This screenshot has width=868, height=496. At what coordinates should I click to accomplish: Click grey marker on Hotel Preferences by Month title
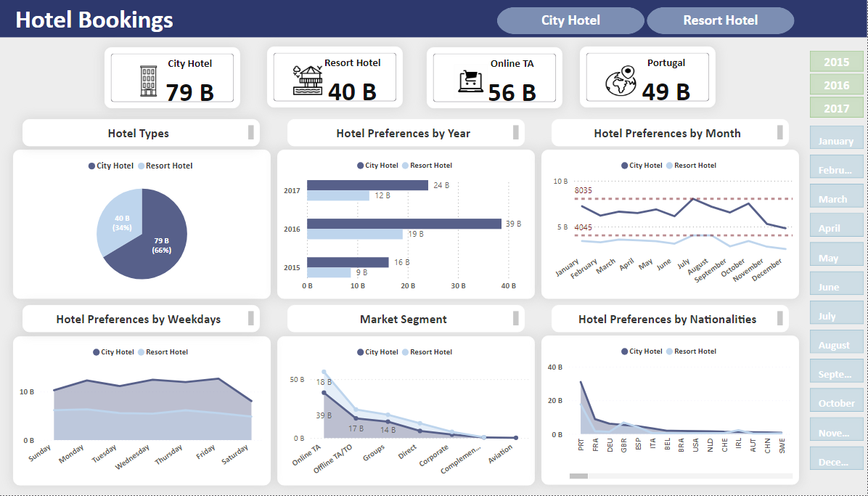(780, 132)
